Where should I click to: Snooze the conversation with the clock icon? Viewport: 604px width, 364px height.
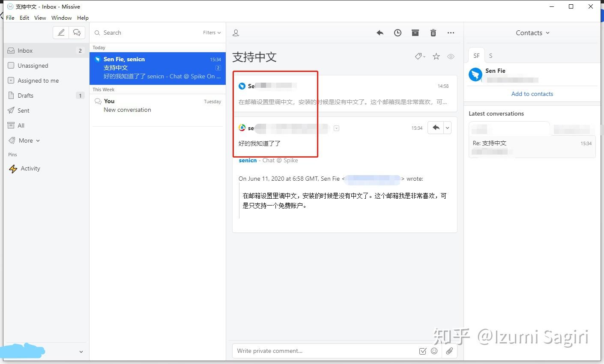click(398, 33)
